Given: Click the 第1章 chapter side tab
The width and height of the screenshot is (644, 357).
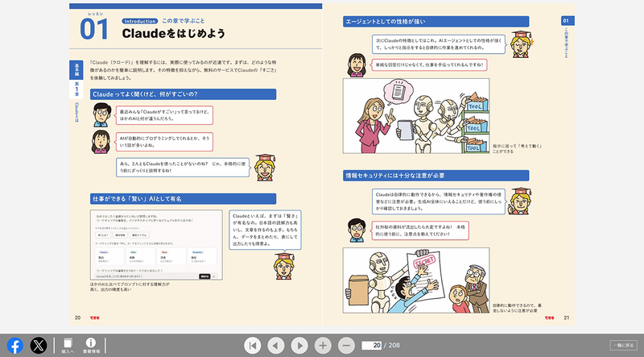Looking at the screenshot, I should click(76, 89).
